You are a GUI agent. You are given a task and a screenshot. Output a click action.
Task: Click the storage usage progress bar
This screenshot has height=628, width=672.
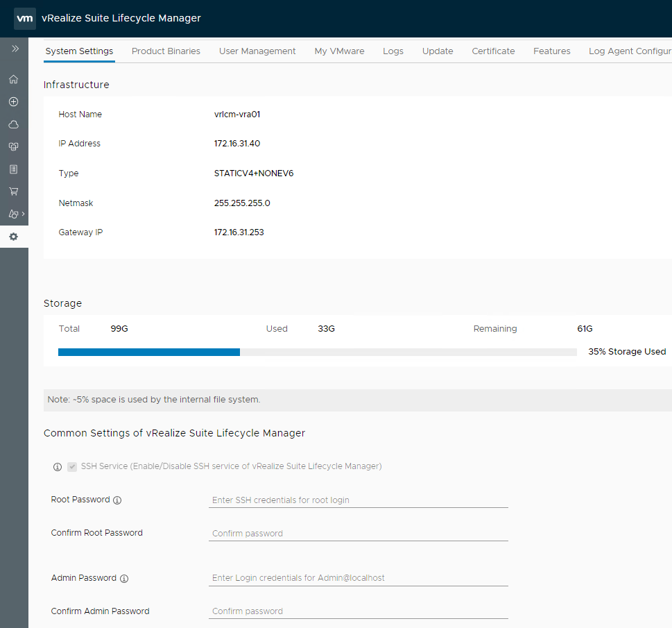pos(317,353)
